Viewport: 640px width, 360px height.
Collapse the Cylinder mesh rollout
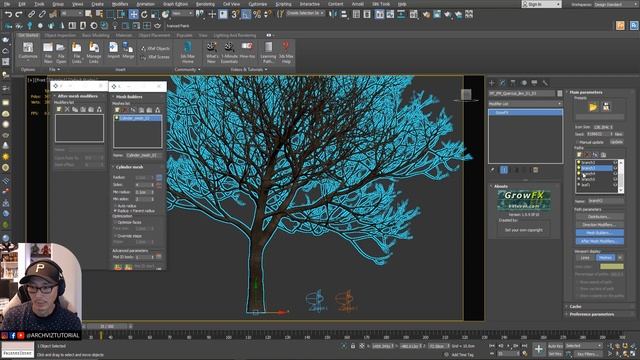(x=129, y=167)
